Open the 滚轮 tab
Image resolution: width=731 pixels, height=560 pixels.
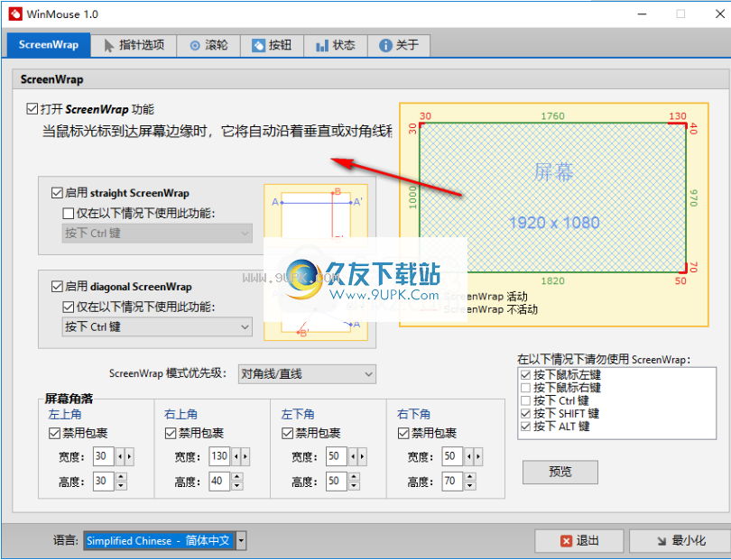[208, 45]
